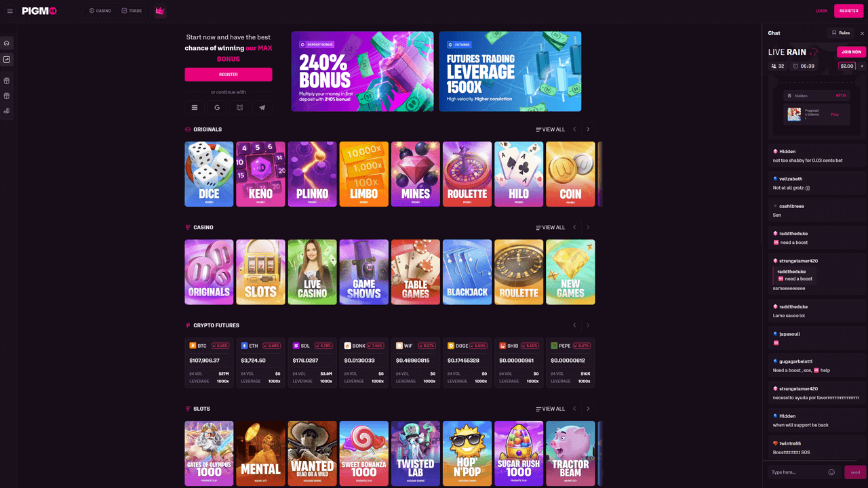868x488 pixels.
Task: Click the pink crown icon in header
Action: pos(160,11)
